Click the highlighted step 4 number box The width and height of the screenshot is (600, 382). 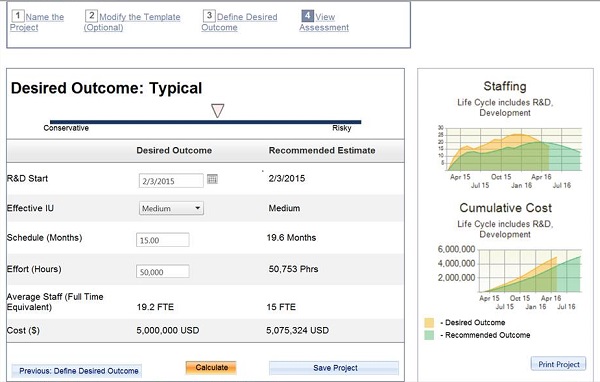pyautogui.click(x=308, y=16)
